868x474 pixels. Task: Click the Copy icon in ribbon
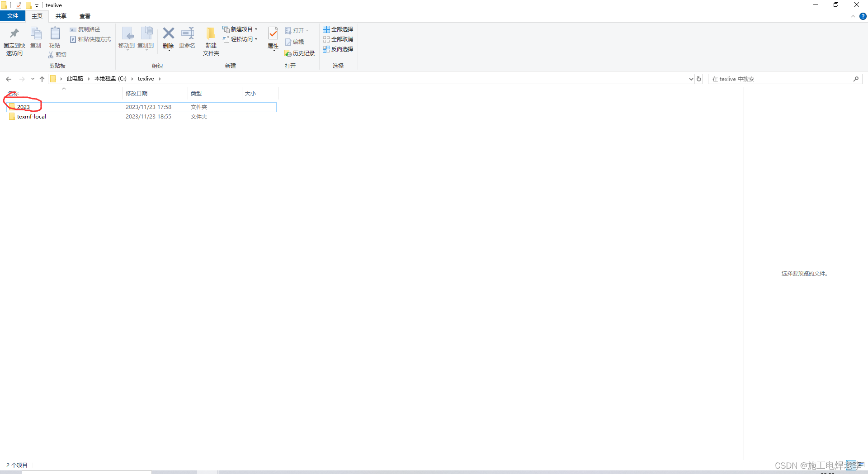point(36,33)
